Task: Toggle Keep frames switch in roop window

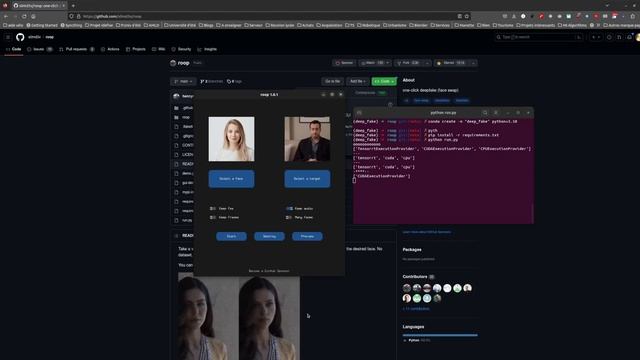Action: [x=213, y=218]
